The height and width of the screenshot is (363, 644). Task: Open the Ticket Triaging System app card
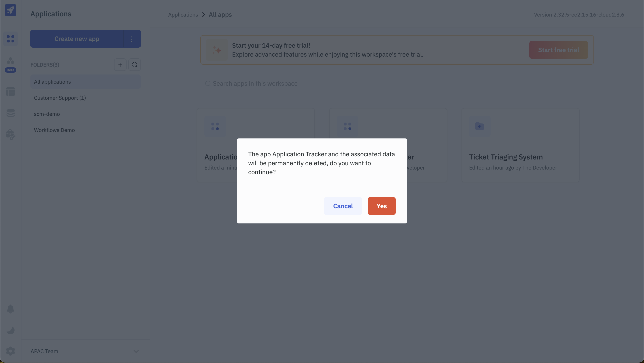pos(521,145)
